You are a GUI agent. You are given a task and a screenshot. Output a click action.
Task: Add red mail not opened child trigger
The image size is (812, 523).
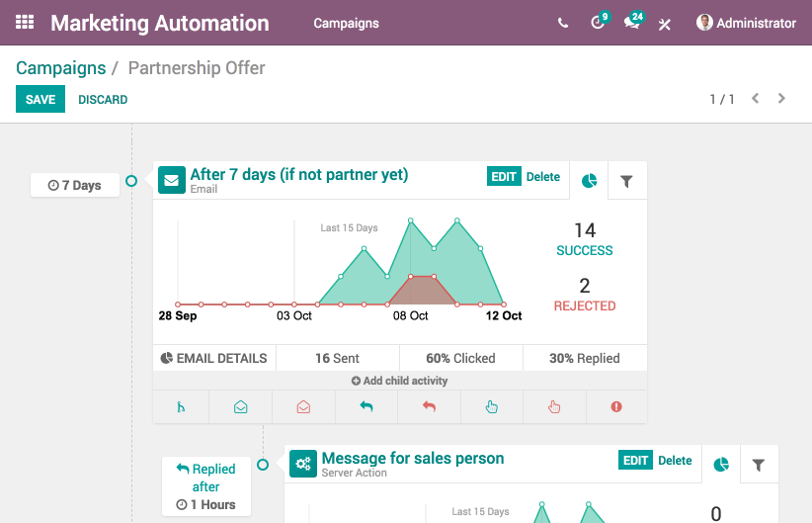(x=303, y=407)
